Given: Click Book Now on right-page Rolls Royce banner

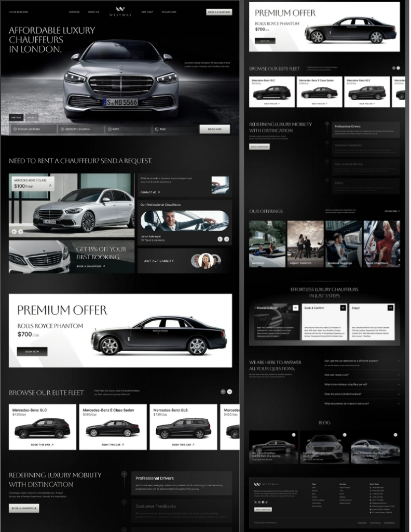Looking at the screenshot, I should pos(265,41).
